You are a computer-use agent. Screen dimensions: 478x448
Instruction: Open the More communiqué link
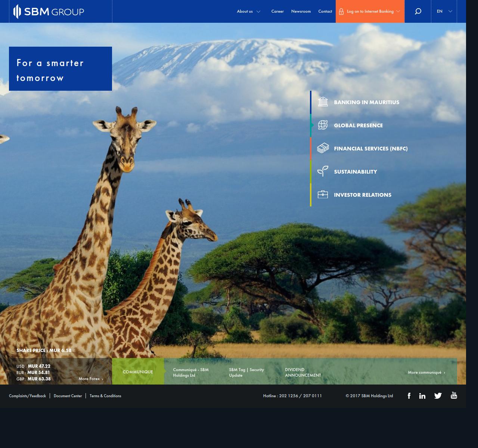coord(426,372)
